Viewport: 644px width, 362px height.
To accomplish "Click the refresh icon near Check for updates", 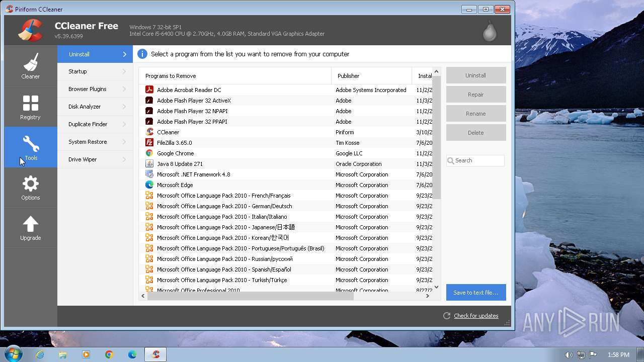I will (x=446, y=316).
